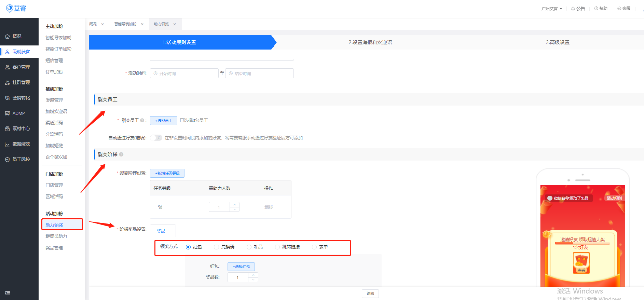Click the +选择员工 button
This screenshot has height=300, width=644.
164,121
